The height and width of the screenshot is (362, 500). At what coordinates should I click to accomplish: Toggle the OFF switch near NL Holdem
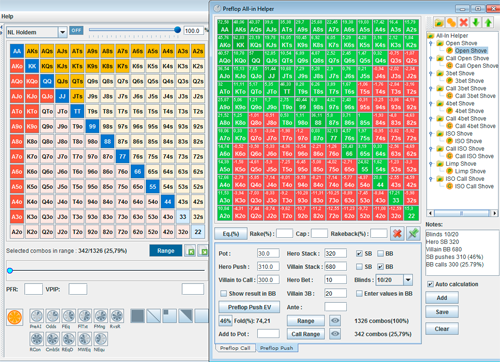(76, 30)
